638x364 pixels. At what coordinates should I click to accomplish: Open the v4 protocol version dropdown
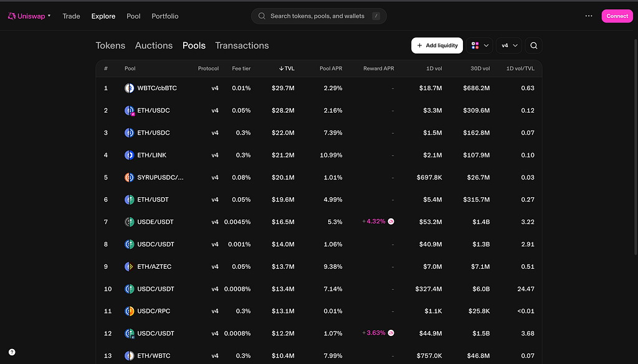[509, 45]
